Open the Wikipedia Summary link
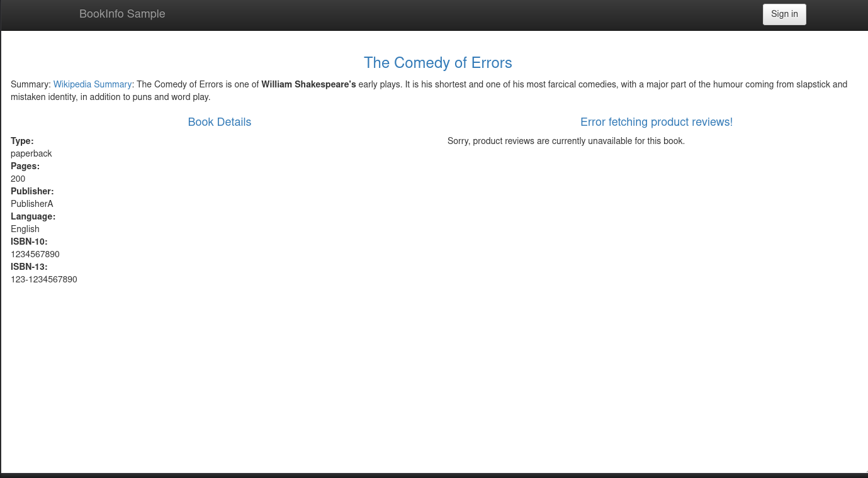Viewport: 868px width, 478px height. coord(93,84)
